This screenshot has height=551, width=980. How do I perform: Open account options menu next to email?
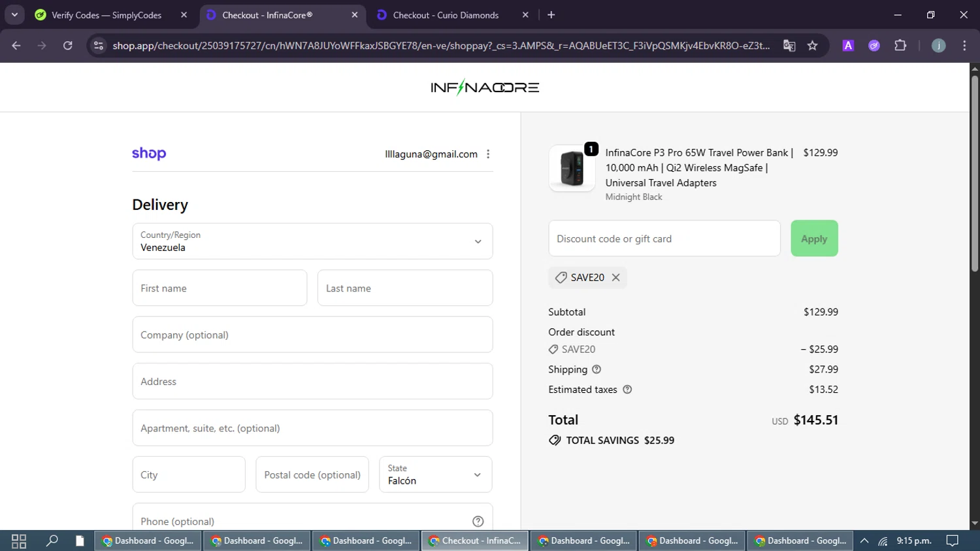pos(488,154)
